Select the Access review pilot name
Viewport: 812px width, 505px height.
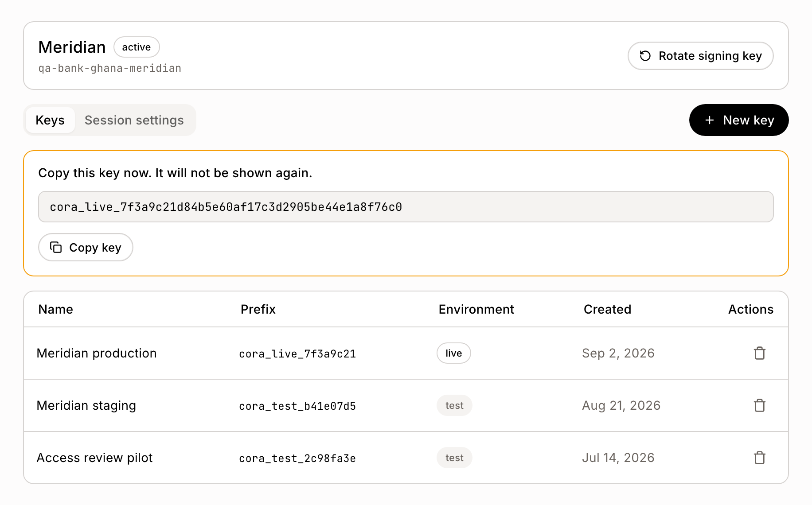pyautogui.click(x=95, y=458)
